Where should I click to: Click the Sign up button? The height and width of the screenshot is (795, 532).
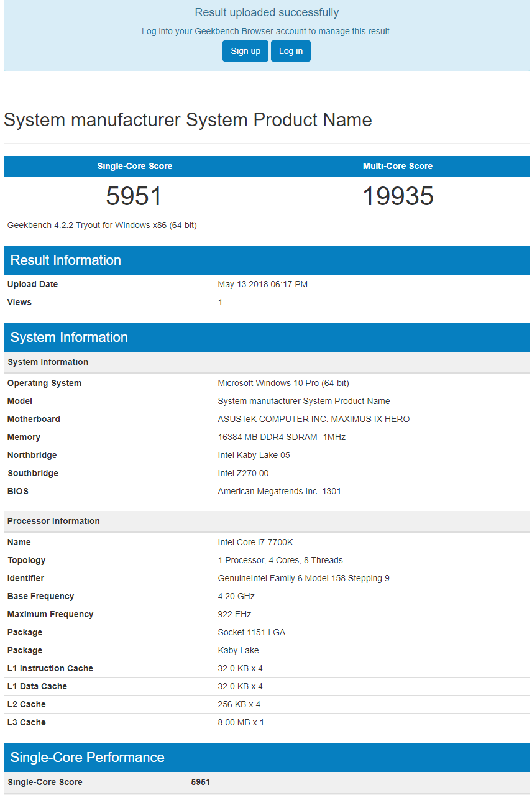[245, 51]
